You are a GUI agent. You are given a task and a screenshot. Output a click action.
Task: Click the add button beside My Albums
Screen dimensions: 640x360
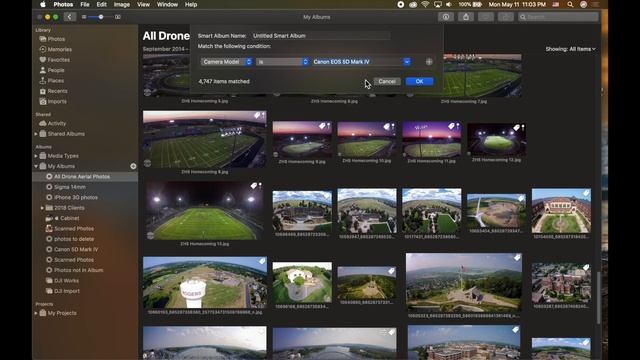[x=133, y=166]
